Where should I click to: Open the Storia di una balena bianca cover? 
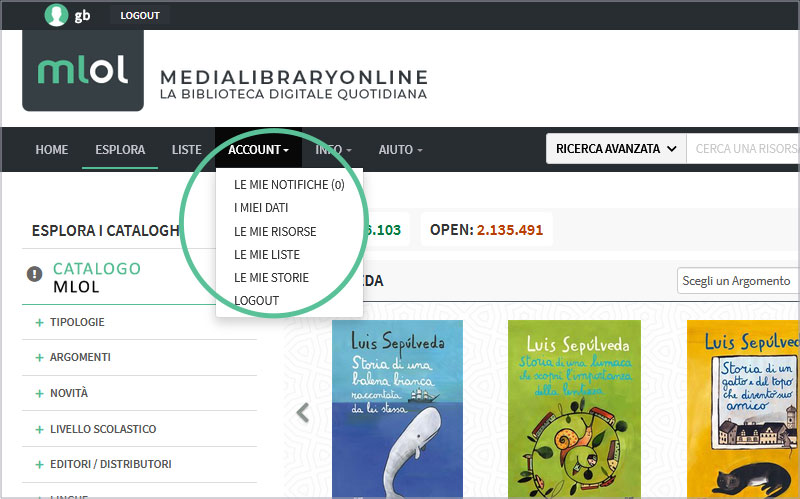(397, 409)
